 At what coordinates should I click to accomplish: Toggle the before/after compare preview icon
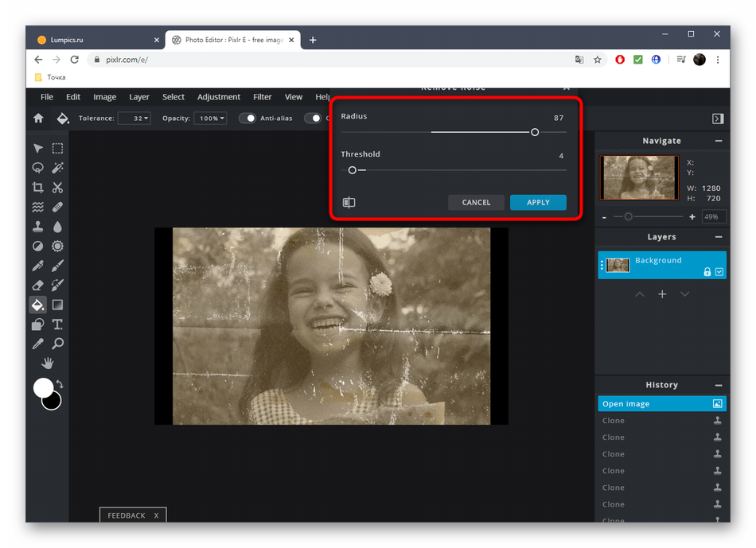click(x=349, y=203)
